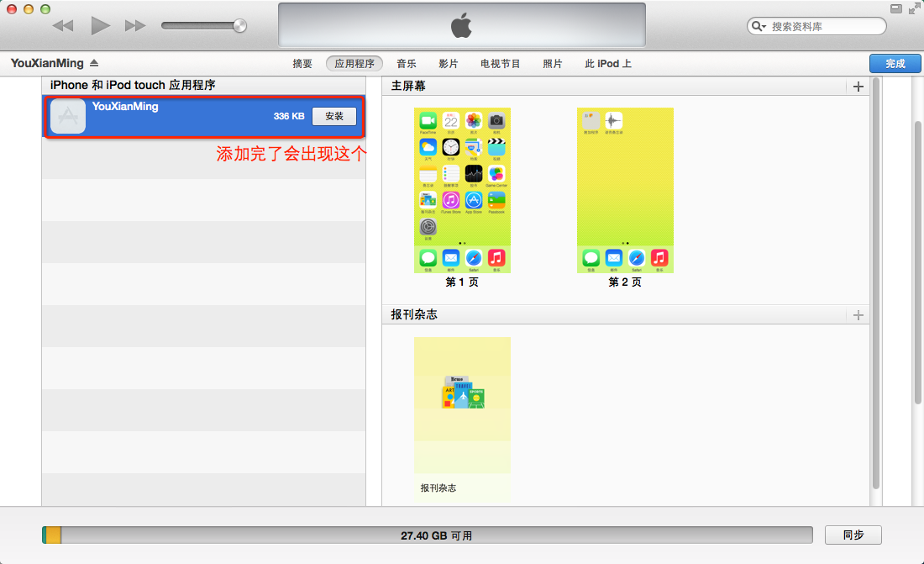Select the Voice Memos icon on page 2
924x564 pixels.
pos(613,121)
